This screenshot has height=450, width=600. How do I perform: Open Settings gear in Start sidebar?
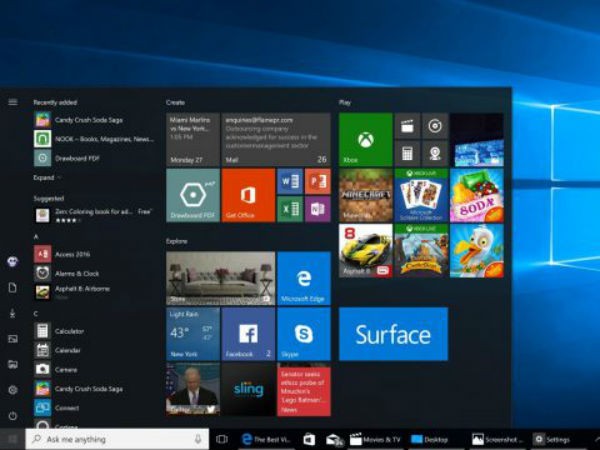point(12,390)
